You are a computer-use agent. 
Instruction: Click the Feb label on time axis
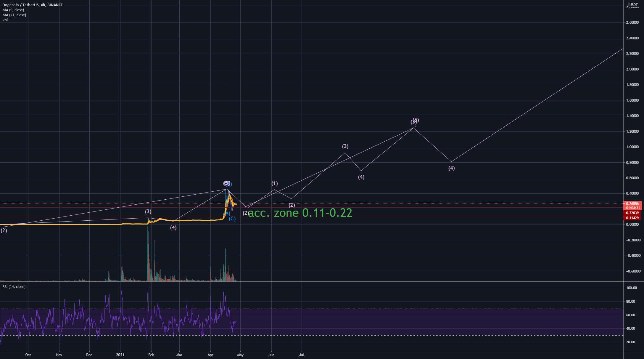151,355
